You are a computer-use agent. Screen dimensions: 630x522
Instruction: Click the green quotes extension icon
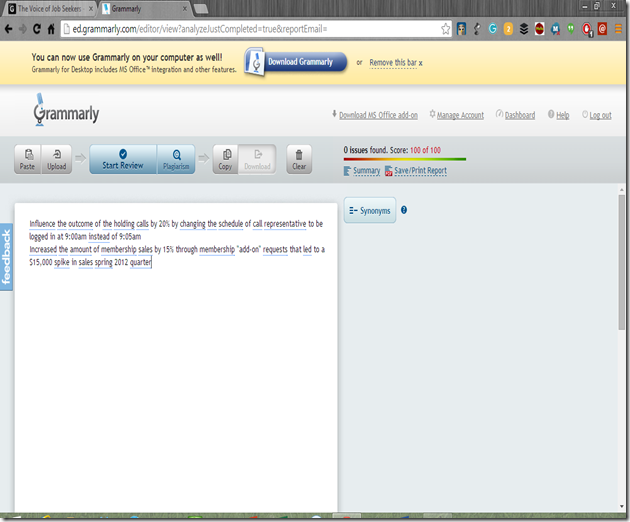click(x=571, y=29)
